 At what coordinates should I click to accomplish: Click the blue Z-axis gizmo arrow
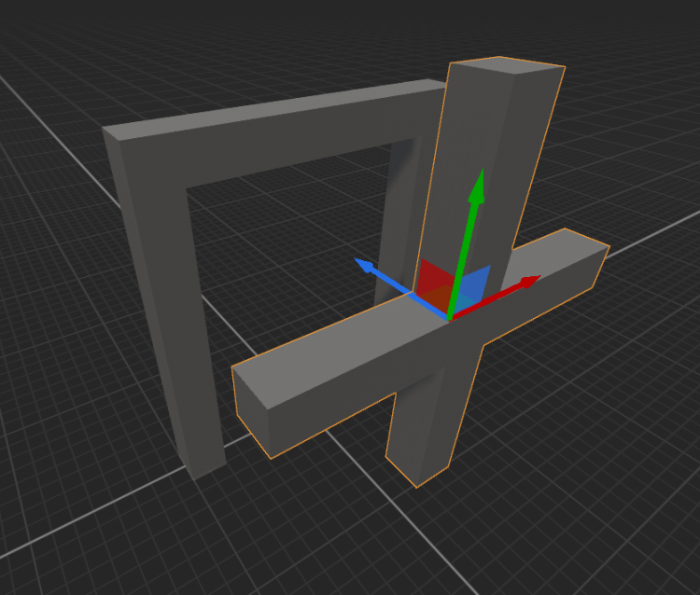[400, 287]
